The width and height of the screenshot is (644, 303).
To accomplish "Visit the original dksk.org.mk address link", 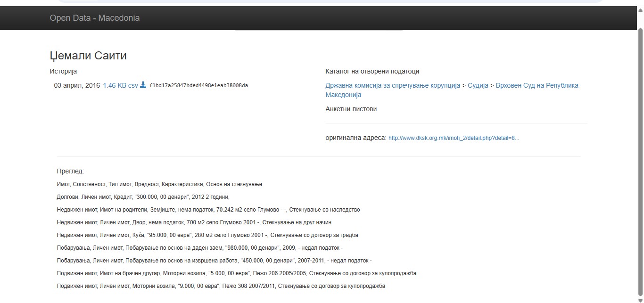I will click(x=454, y=138).
